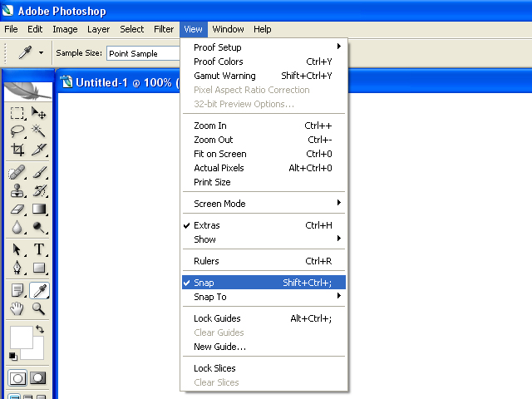Click the feather logo atop toolbox

click(x=28, y=91)
